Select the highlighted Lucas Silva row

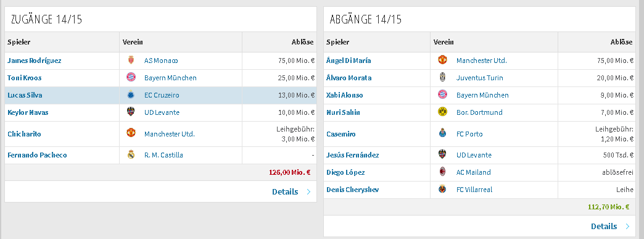160,95
